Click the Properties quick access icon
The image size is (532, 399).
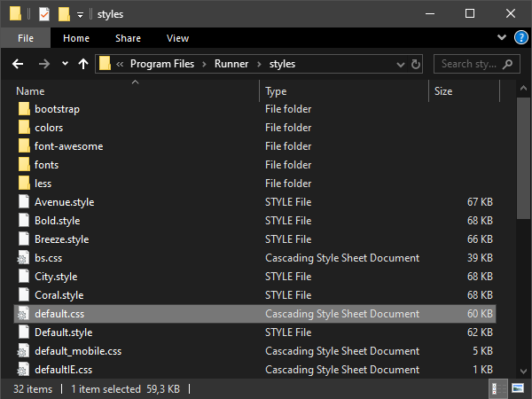point(44,14)
